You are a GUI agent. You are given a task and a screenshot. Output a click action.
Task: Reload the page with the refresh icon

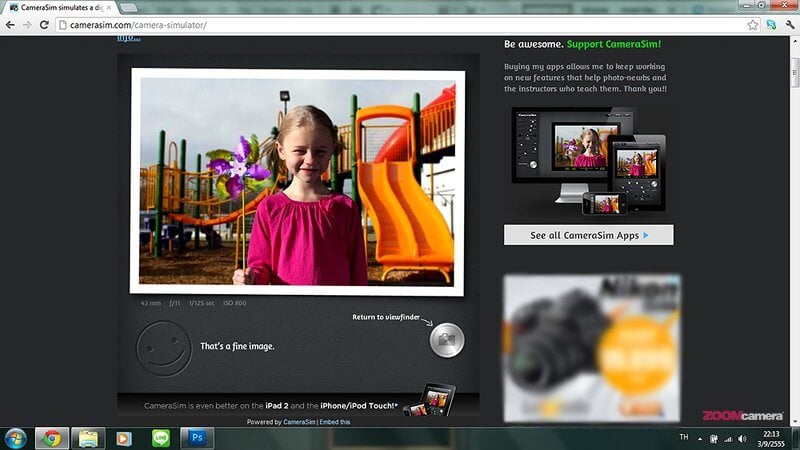tap(44, 24)
